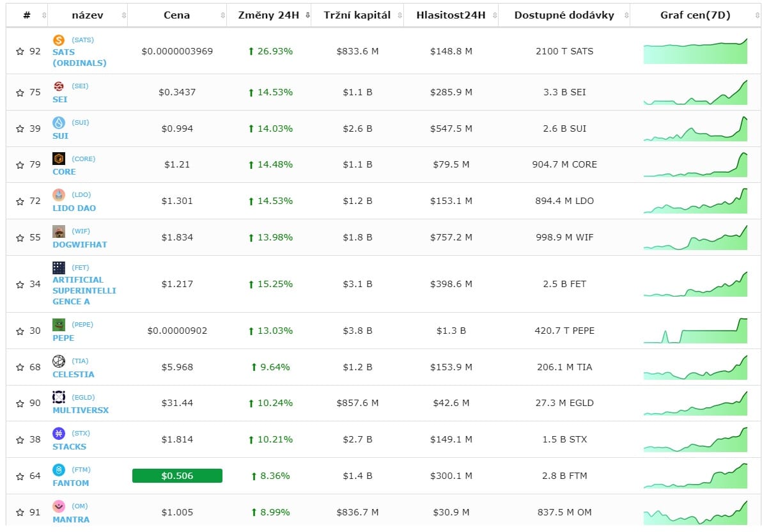Open the DOGWIFHAT coin link
Viewport: 762px width, 532px height.
[80, 245]
